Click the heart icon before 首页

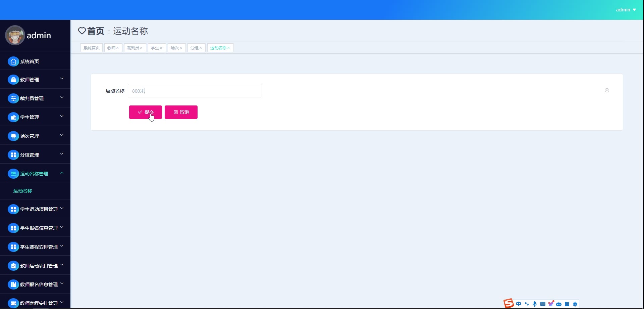(x=82, y=31)
